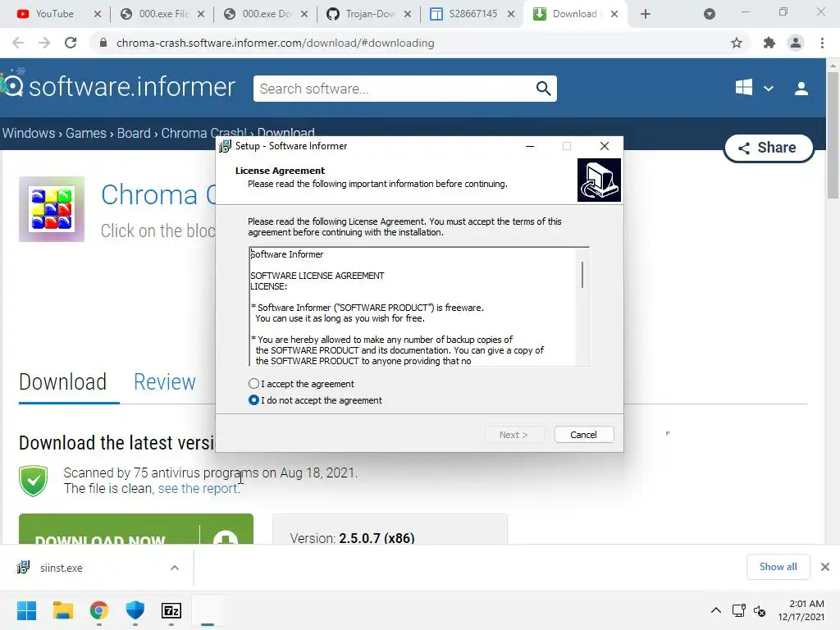Click the browser forward arrow
The width and height of the screenshot is (840, 630).
coord(44,43)
